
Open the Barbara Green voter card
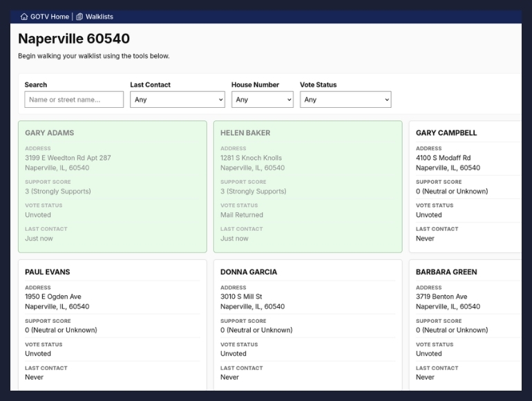pyautogui.click(x=465, y=325)
